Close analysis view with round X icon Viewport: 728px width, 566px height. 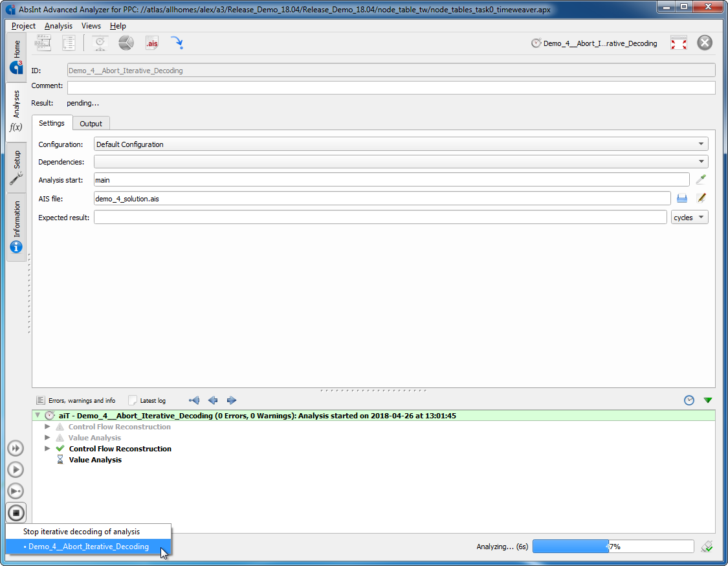click(x=704, y=43)
